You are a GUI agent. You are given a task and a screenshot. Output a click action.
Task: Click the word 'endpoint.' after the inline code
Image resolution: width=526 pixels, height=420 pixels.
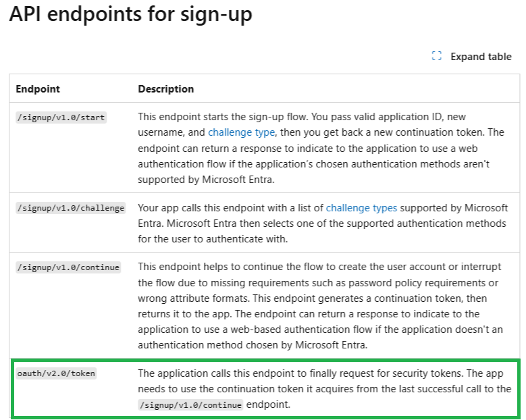pyautogui.click(x=268, y=404)
